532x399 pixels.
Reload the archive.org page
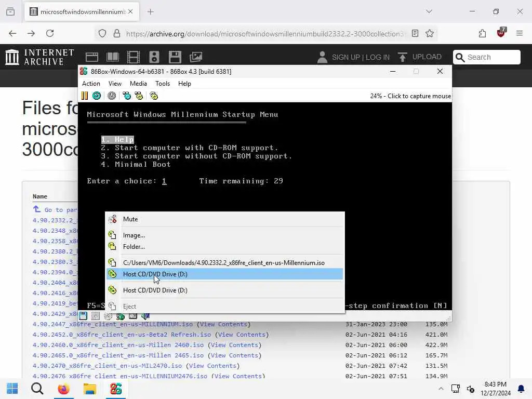[x=50, y=33]
